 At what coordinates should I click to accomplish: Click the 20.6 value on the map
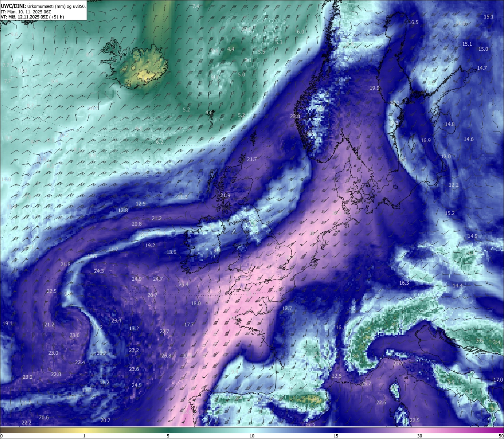coord(44,418)
